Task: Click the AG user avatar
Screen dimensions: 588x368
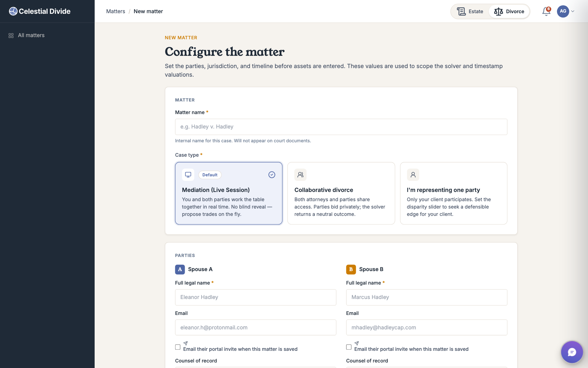Action: point(563,11)
